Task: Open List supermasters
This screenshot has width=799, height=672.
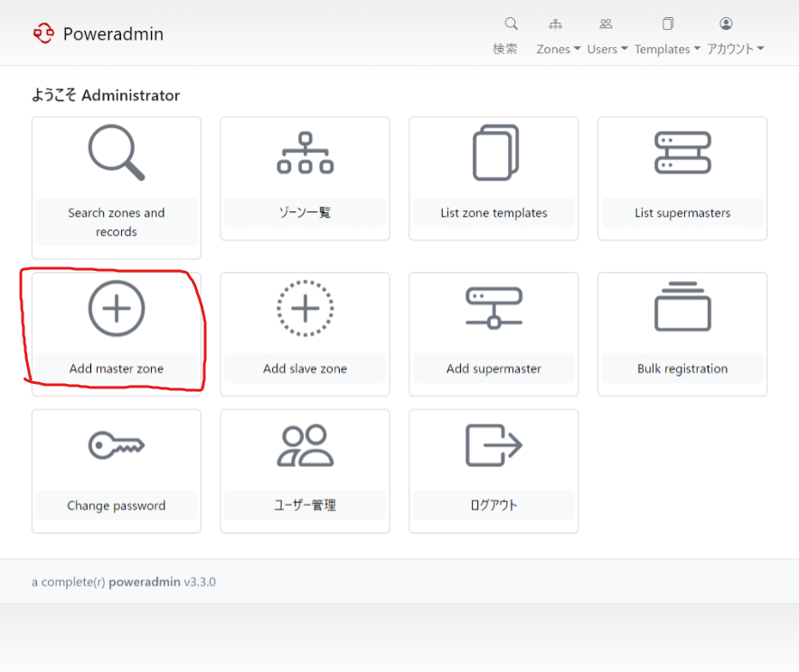Action: coord(682,213)
